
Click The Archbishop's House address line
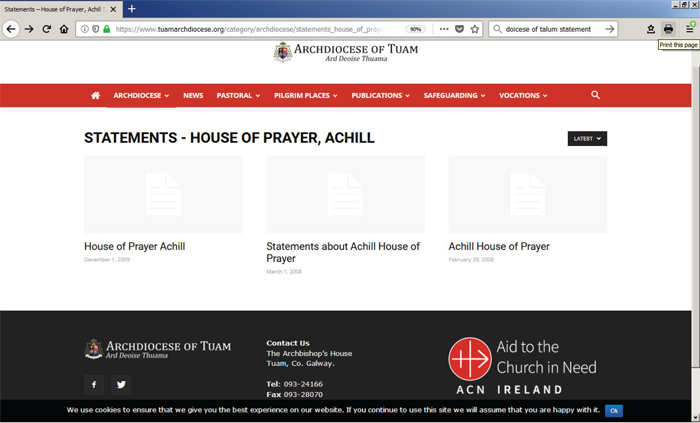309,353
